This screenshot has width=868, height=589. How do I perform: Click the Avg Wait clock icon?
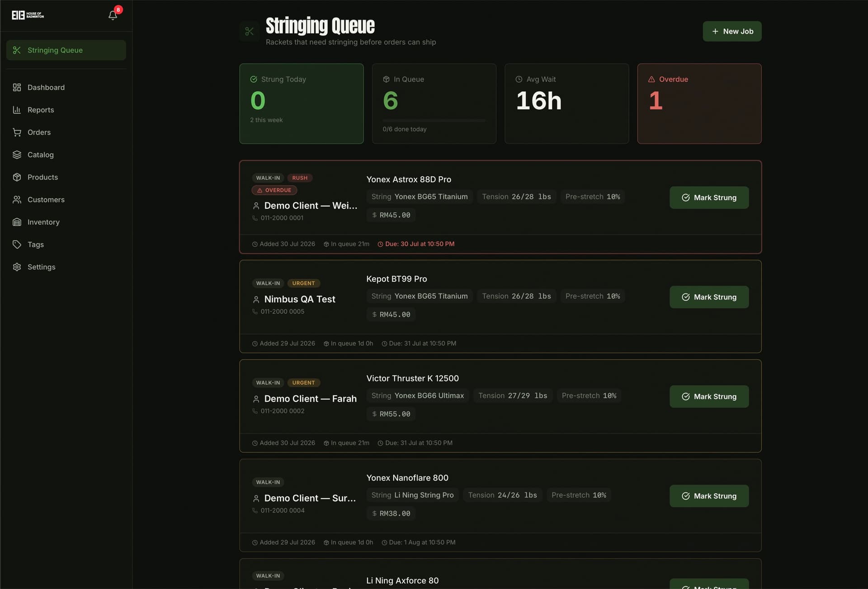point(519,79)
